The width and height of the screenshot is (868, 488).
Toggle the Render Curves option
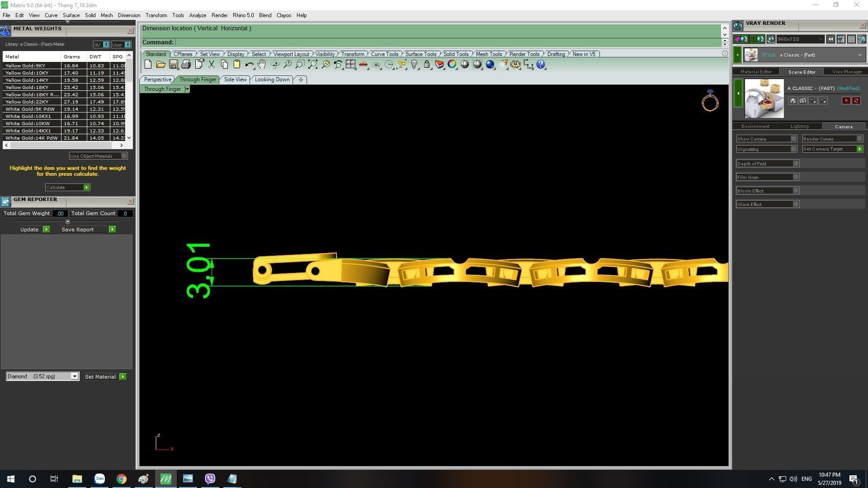[833, 139]
